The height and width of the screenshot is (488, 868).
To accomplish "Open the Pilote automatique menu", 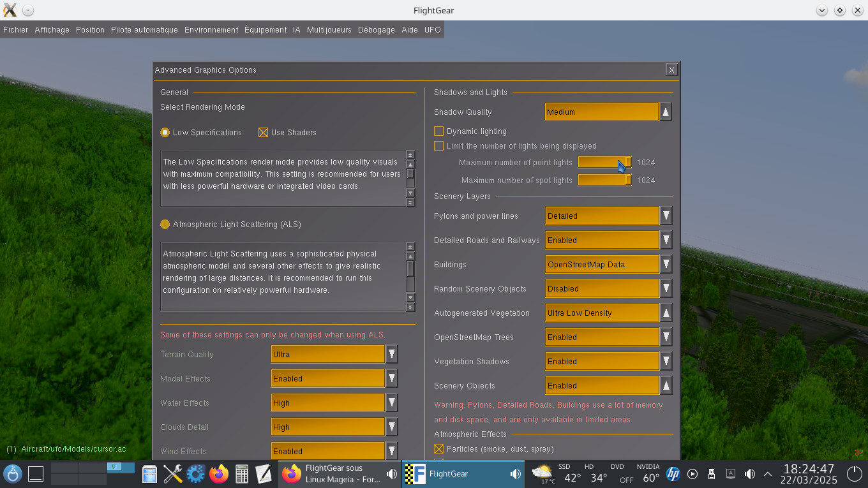I will click(x=144, y=30).
